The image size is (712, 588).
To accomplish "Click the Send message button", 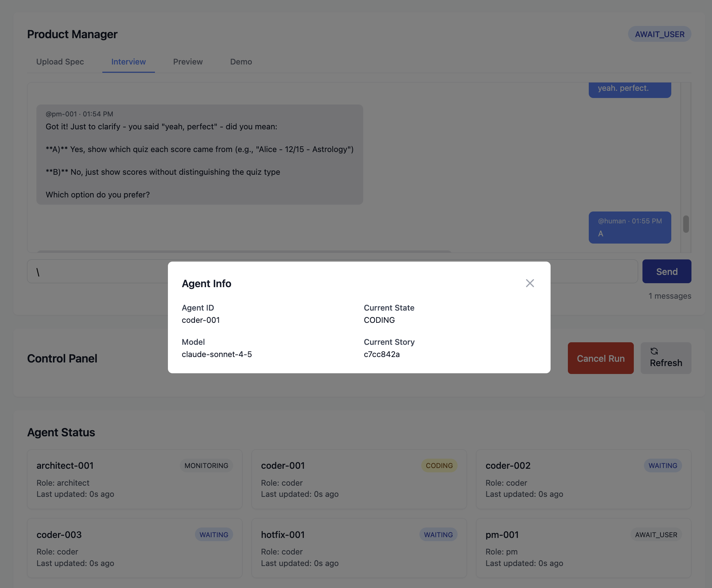I will pos(667,271).
